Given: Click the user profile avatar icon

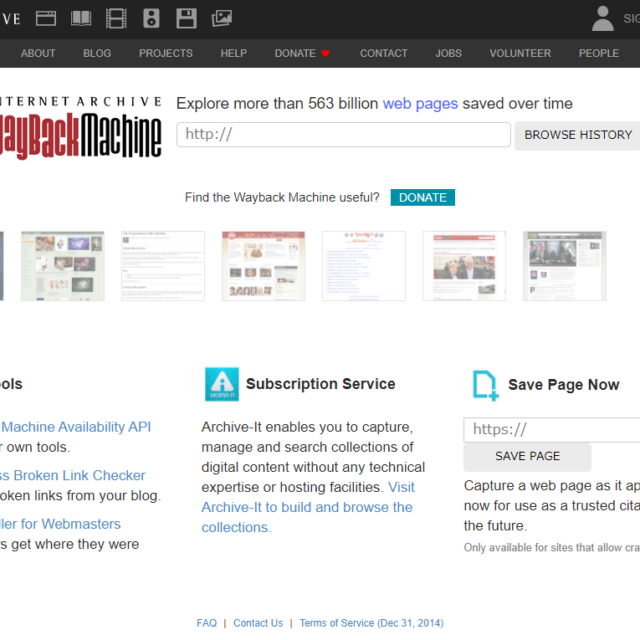Looking at the screenshot, I should (602, 18).
